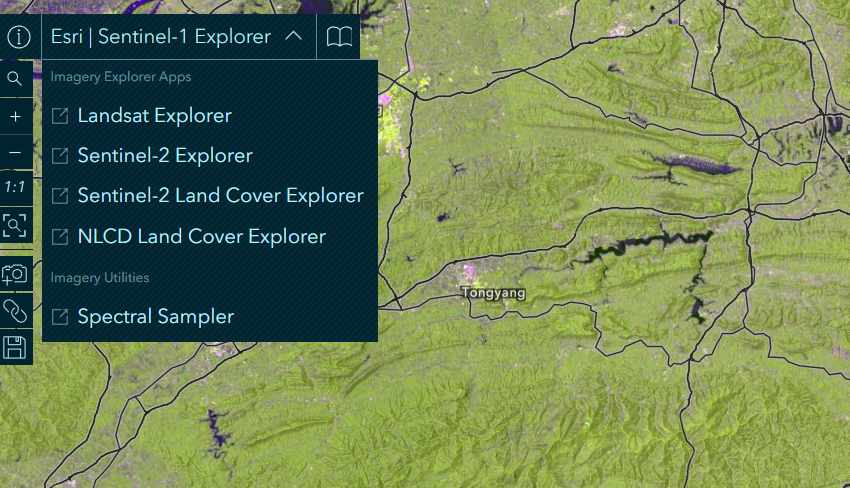Image resolution: width=850 pixels, height=488 pixels.
Task: Click external-link icon beside Sentinel-2 Land Cover Explorer
Action: point(60,196)
